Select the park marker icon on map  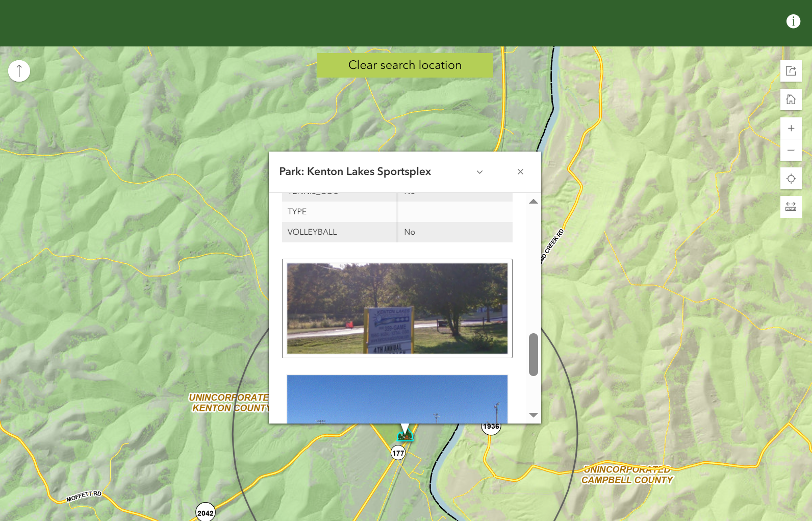click(x=405, y=435)
